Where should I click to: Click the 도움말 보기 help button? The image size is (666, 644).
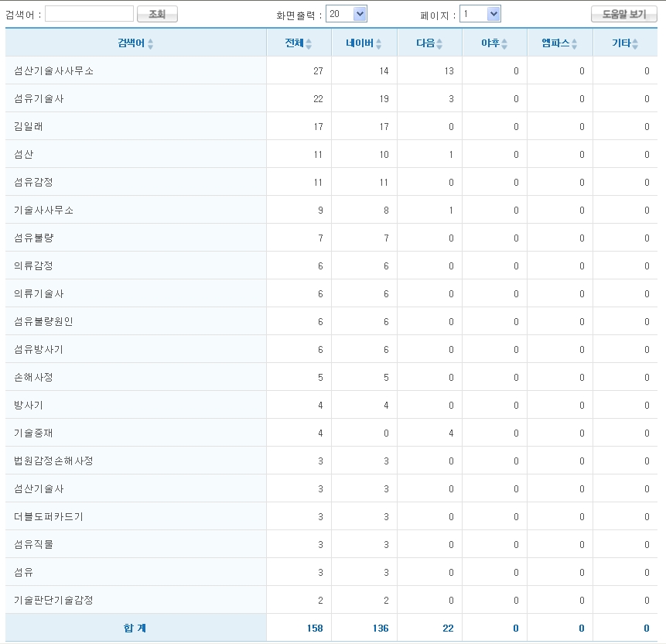click(x=623, y=14)
